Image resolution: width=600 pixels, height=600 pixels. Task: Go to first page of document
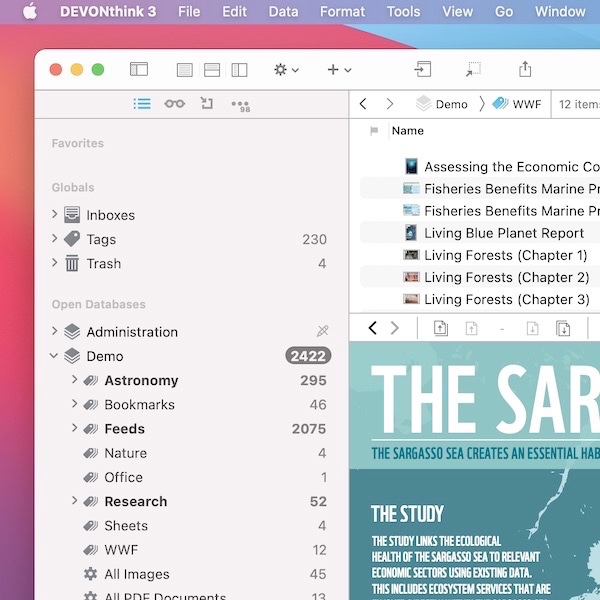point(441,328)
